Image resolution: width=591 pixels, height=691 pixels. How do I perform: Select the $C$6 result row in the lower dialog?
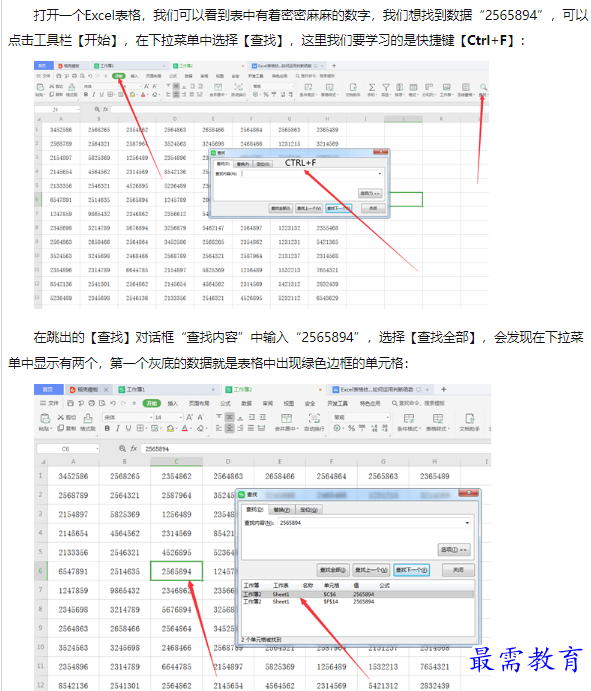click(x=358, y=594)
